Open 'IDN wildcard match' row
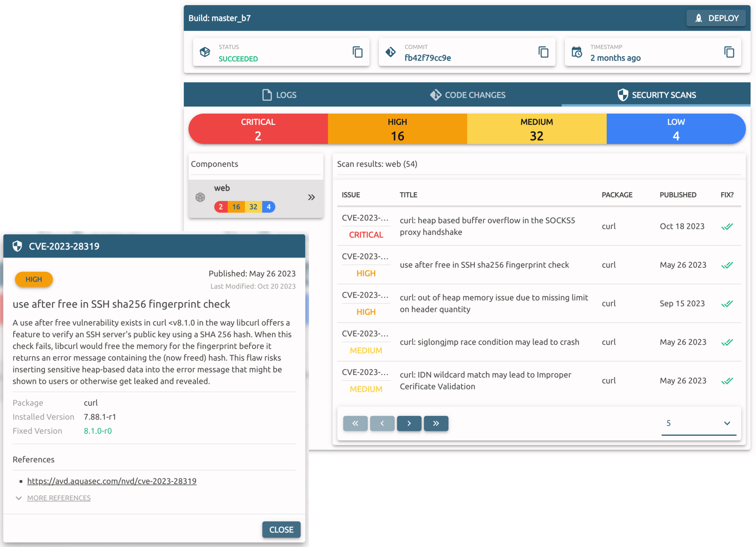 pos(539,381)
